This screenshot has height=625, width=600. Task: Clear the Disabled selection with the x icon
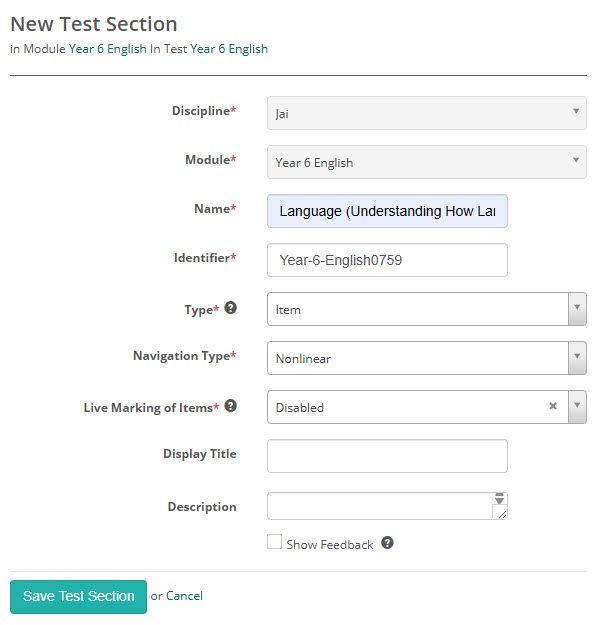[553, 407]
